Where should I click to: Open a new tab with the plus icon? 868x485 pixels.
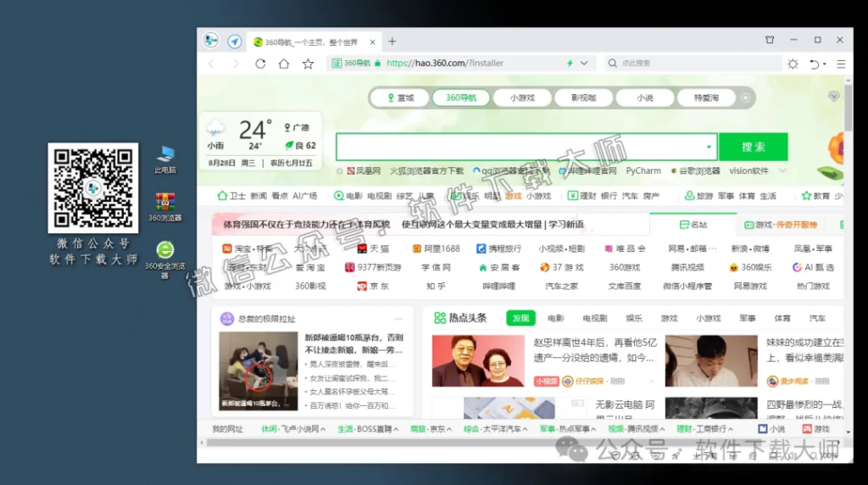[392, 42]
